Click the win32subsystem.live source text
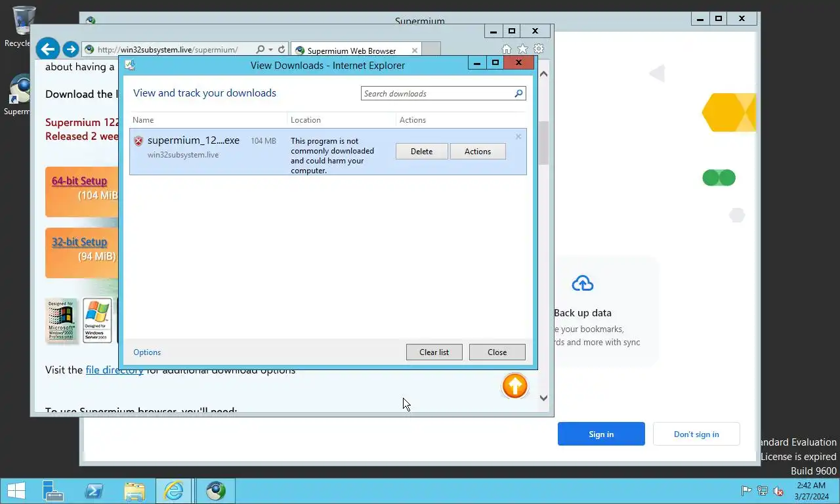Viewport: 840px width, 504px height. [x=183, y=155]
